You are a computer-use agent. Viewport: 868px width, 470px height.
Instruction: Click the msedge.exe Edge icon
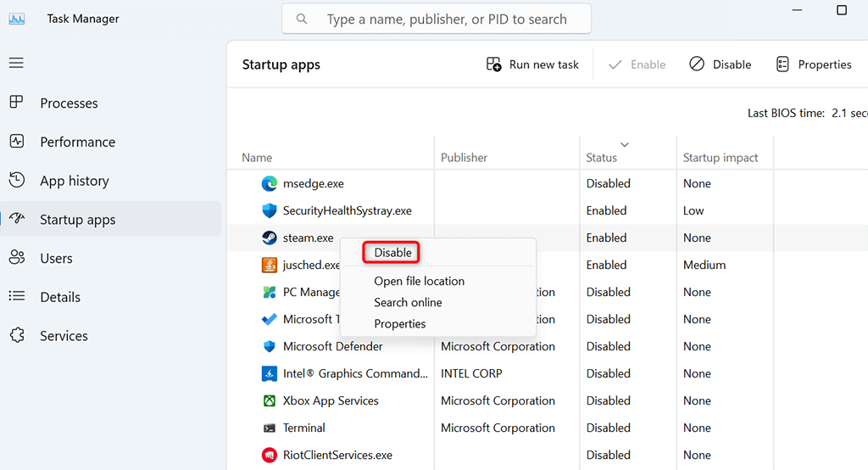click(x=270, y=183)
